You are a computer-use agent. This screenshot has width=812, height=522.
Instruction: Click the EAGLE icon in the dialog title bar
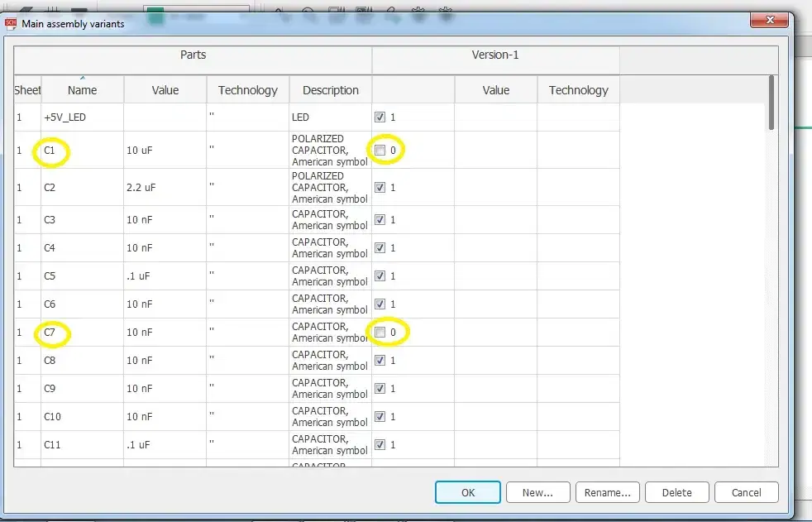[x=12, y=23]
